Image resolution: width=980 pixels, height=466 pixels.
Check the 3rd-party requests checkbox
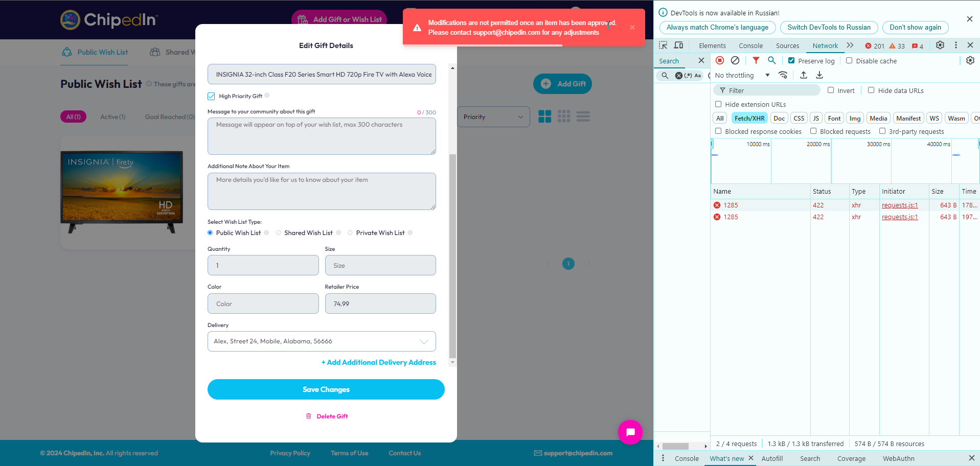(x=882, y=131)
